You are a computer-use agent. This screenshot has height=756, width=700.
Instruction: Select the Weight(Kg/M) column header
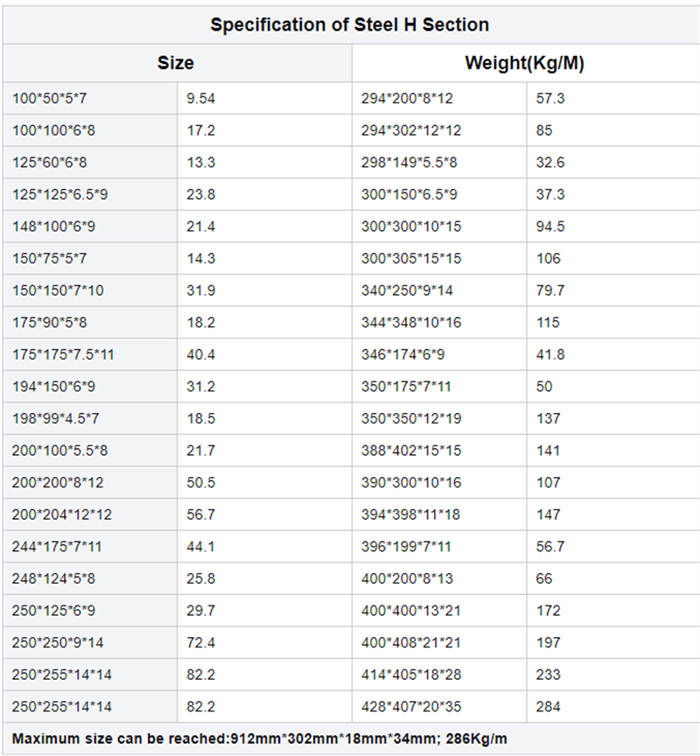(524, 63)
